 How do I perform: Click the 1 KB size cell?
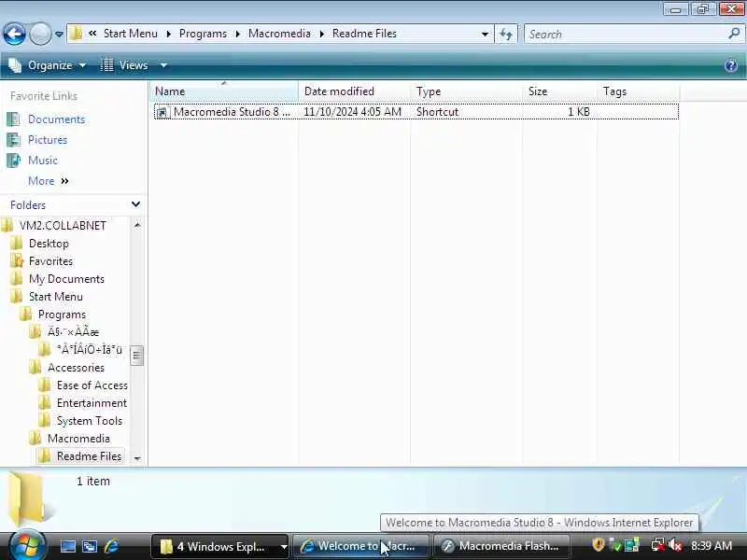coord(578,112)
